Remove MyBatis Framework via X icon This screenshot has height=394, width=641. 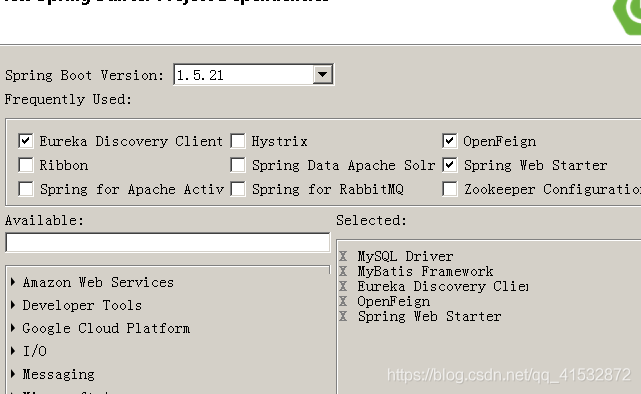343,271
